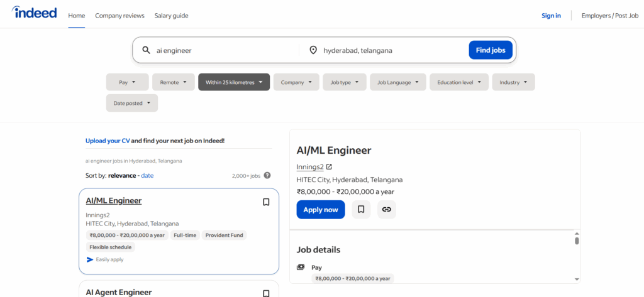Click location pin icon in search bar
The height and width of the screenshot is (297, 644).
[313, 50]
